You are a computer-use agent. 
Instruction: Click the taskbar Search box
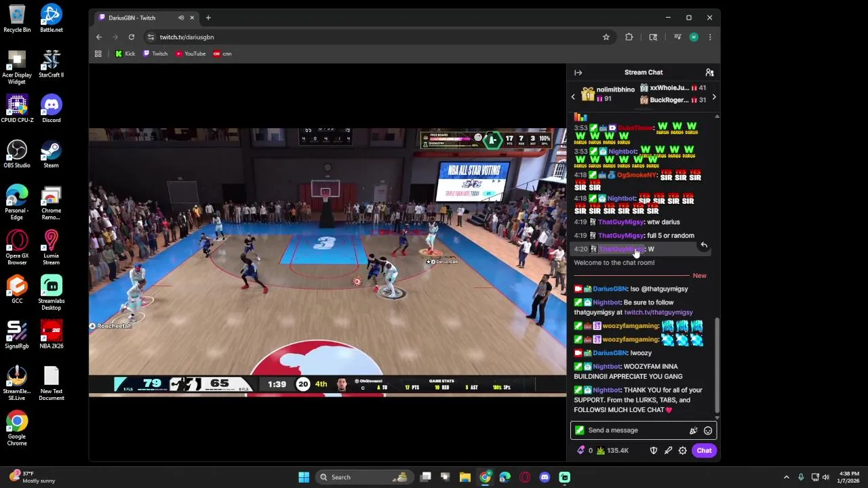pos(366,477)
